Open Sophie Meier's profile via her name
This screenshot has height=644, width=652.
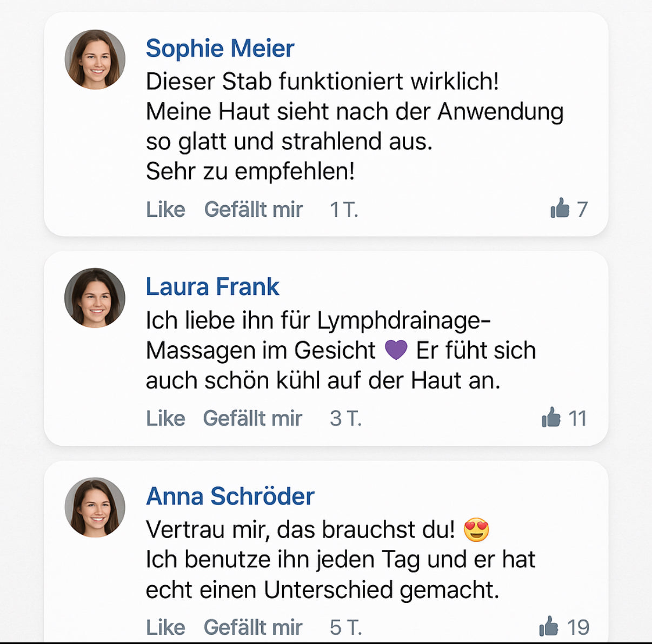[x=220, y=49]
